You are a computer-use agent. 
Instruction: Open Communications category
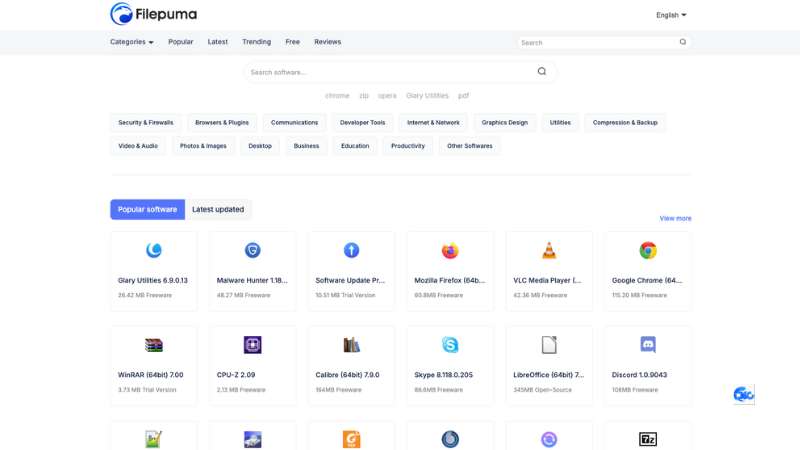pos(294,122)
